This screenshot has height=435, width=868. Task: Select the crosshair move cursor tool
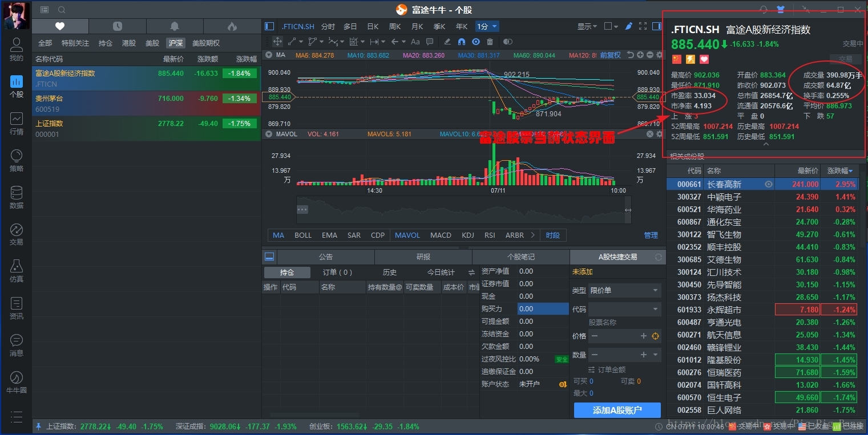tap(277, 42)
